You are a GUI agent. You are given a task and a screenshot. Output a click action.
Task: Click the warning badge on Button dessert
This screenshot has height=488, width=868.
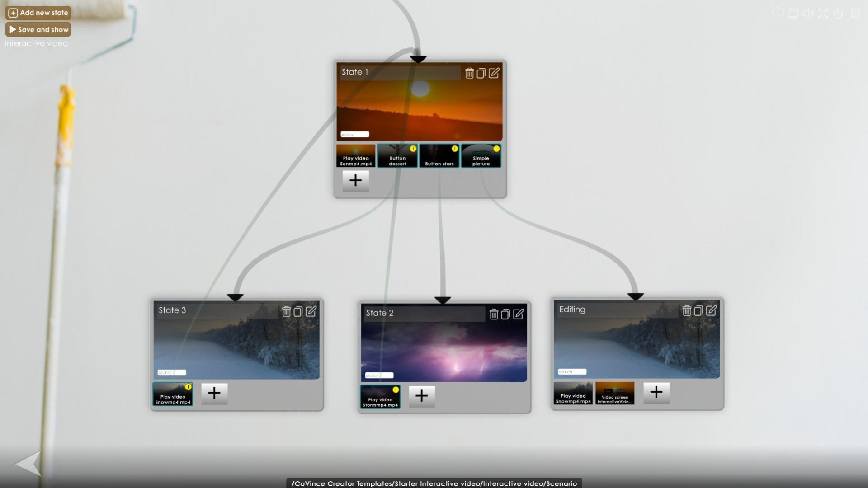(413, 148)
